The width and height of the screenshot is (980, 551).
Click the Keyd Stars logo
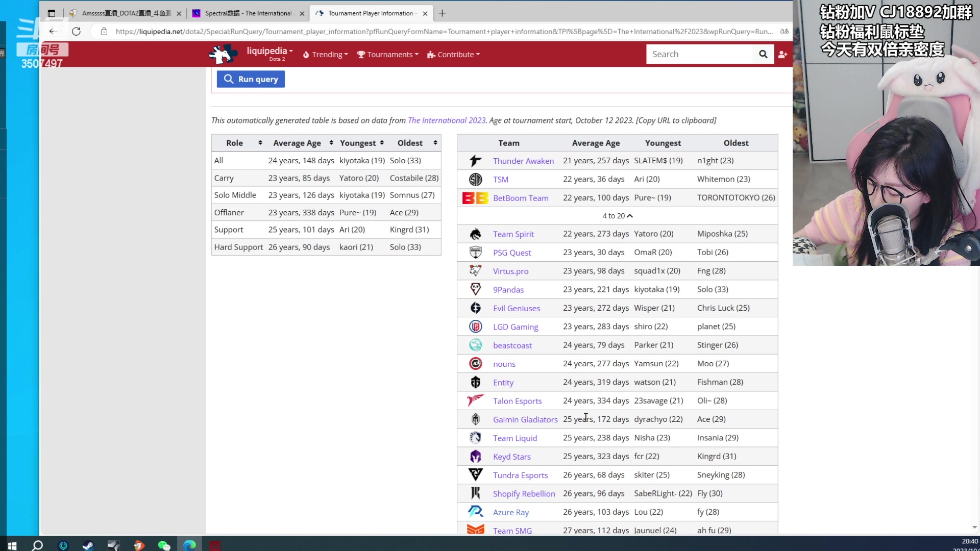click(475, 456)
